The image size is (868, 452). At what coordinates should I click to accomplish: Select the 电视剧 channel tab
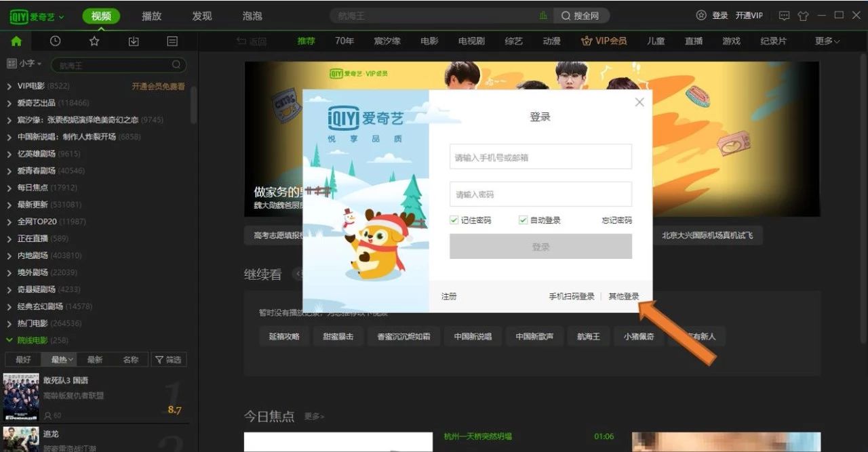(471, 41)
